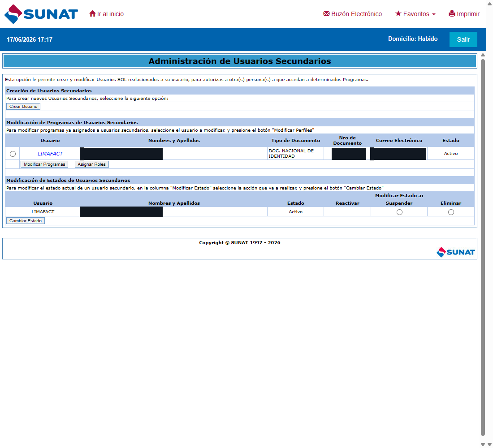Image resolution: width=493 pixels, height=448 pixels.
Task: Click the Activo cell in the programs table
Action: click(450, 153)
